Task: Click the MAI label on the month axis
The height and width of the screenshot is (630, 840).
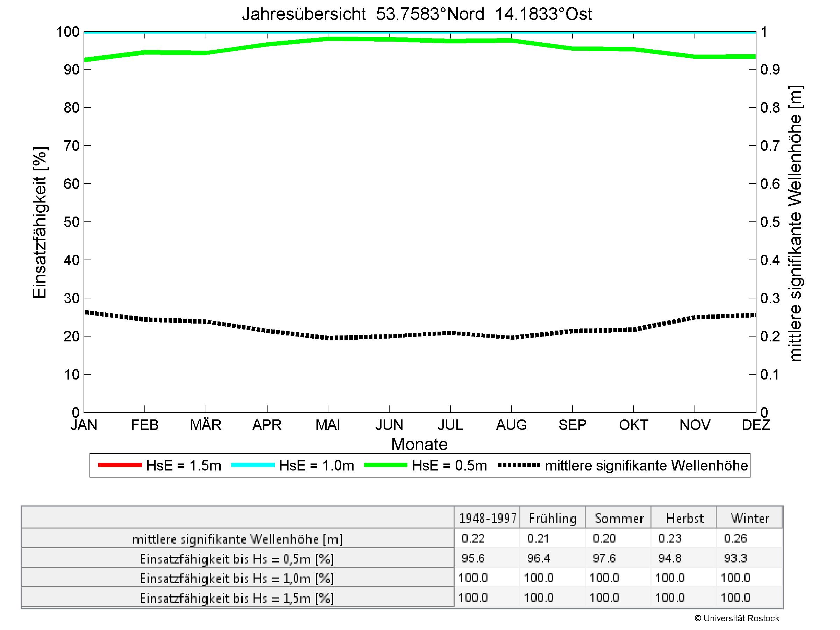Action: 328,425
